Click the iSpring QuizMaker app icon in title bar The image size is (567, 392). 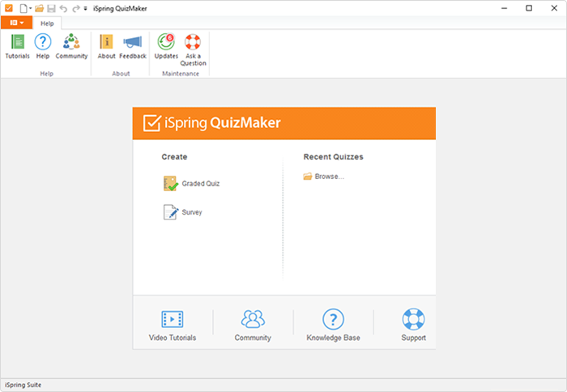(9, 8)
